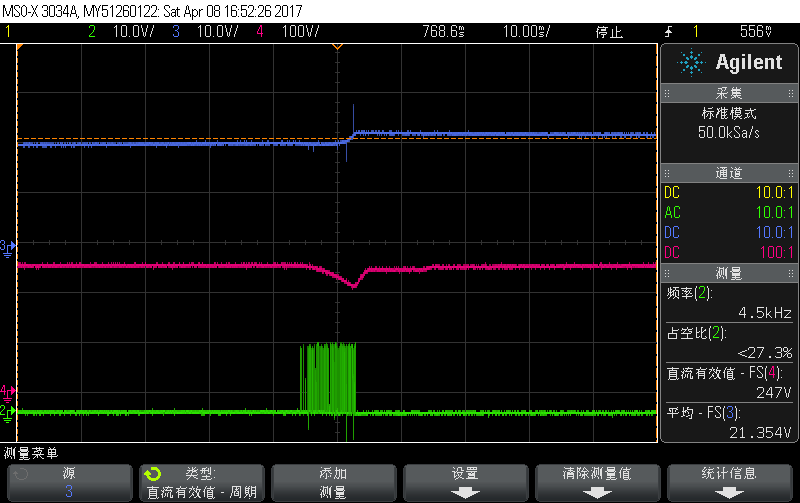Screen dimensions: 800x503
Task: Click the back arrow icon on 源 softkey
Action: click(x=20, y=474)
